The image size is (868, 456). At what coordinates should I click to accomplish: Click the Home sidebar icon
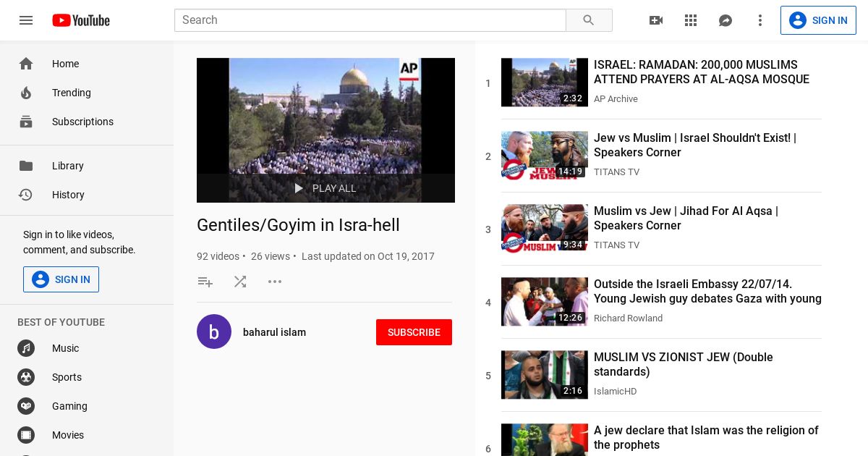coord(26,64)
